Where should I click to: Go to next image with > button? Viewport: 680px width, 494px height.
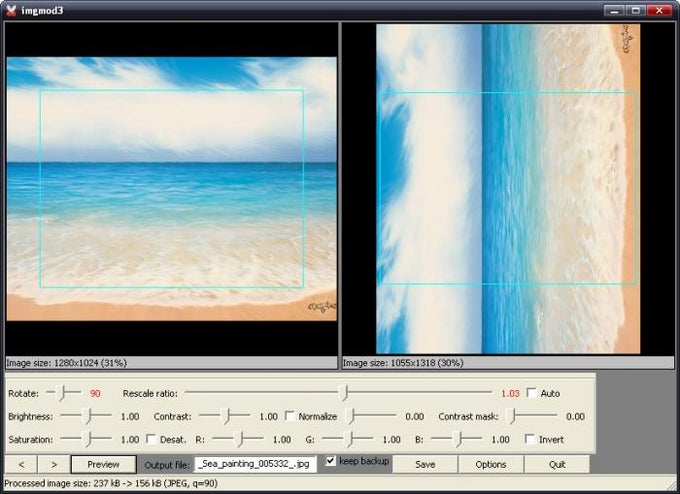pyautogui.click(x=54, y=465)
